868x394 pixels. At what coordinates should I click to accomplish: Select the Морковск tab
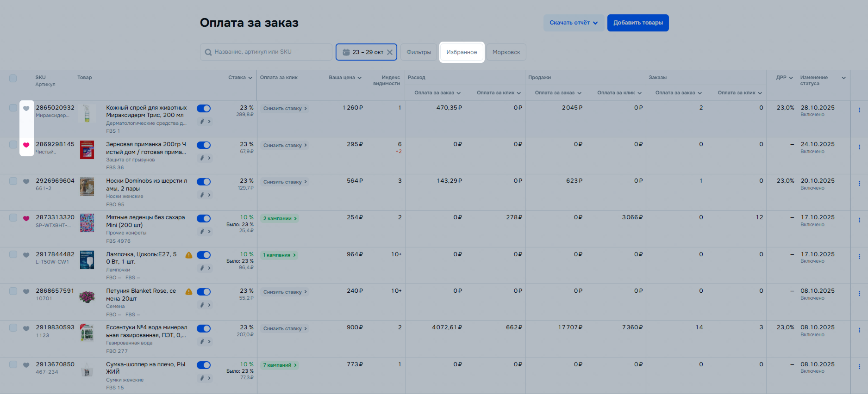pos(506,52)
